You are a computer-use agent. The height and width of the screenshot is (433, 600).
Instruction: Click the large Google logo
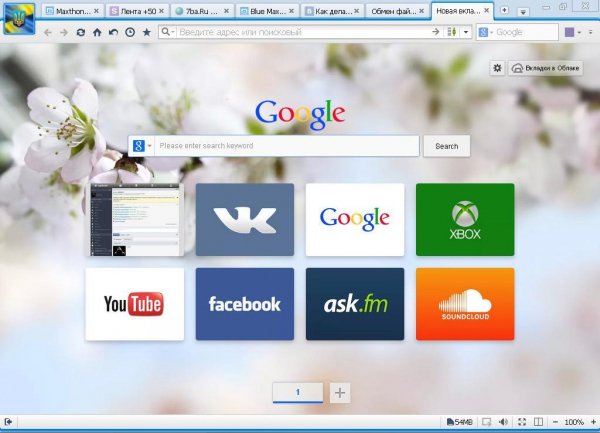300,114
